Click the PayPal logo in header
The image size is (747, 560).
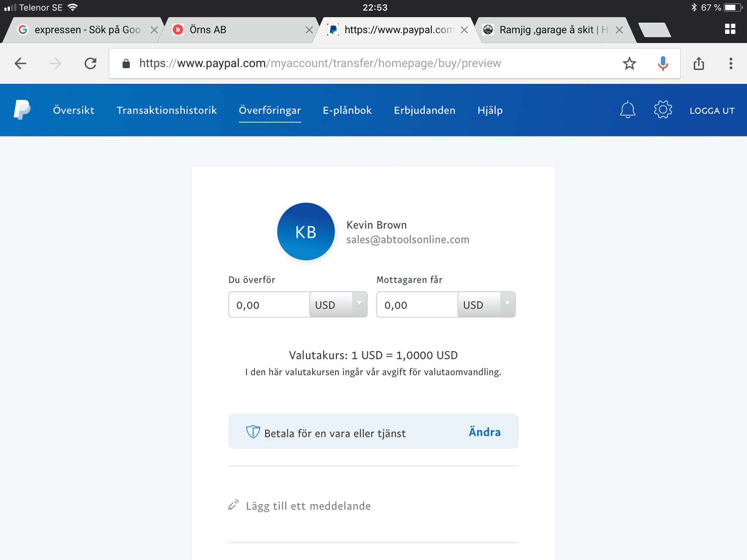pos(22,110)
